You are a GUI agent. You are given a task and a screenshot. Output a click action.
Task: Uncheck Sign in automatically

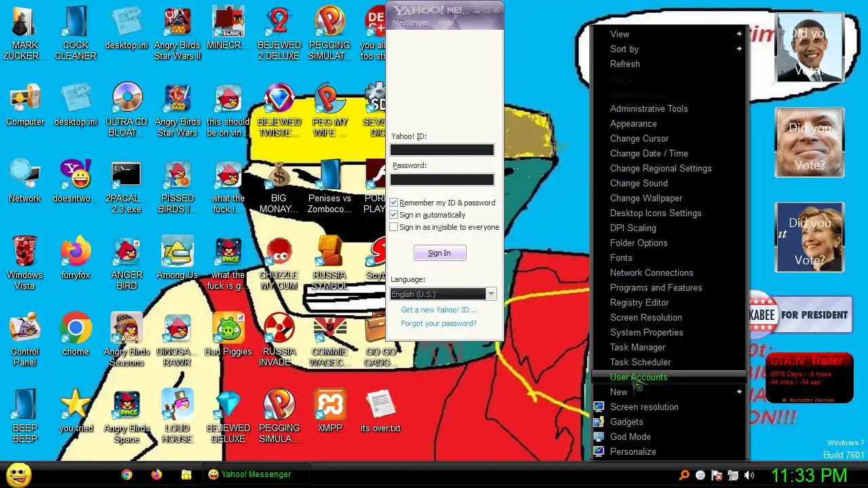394,215
